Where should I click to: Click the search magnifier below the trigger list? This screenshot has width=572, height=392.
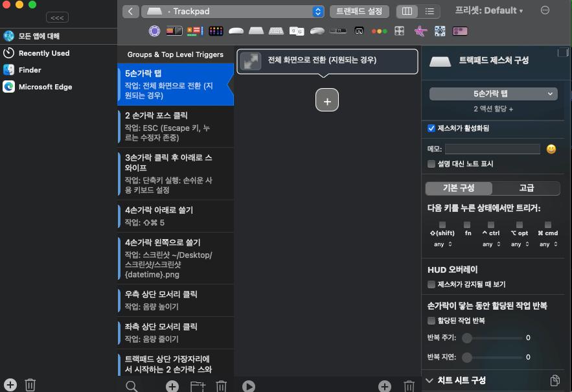tap(132, 386)
